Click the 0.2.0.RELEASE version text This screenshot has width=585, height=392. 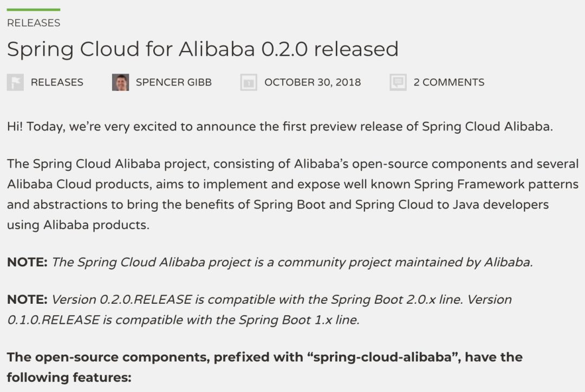click(x=145, y=299)
